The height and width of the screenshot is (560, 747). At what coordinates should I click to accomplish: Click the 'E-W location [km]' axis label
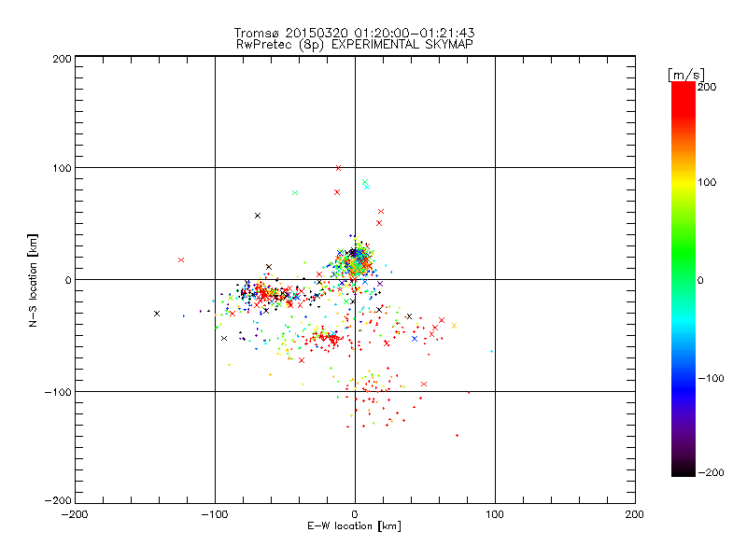(354, 526)
